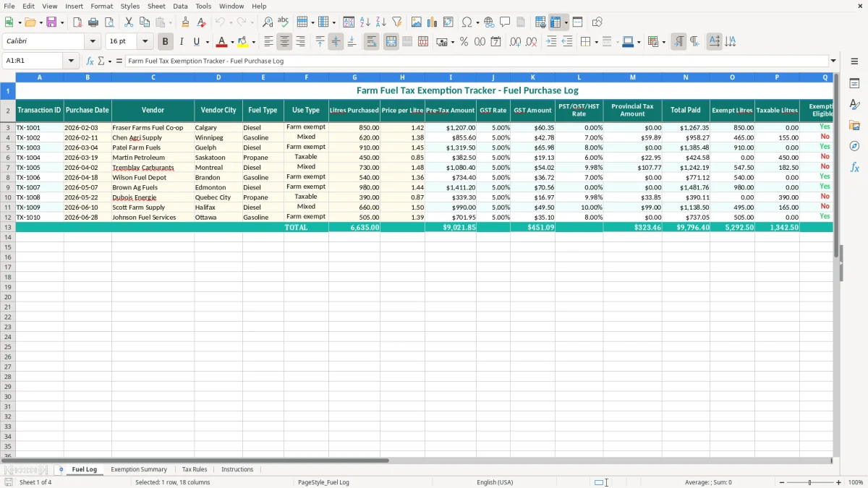868x488 pixels.
Task: Click the Define Print Area icon
Action: tap(540, 22)
